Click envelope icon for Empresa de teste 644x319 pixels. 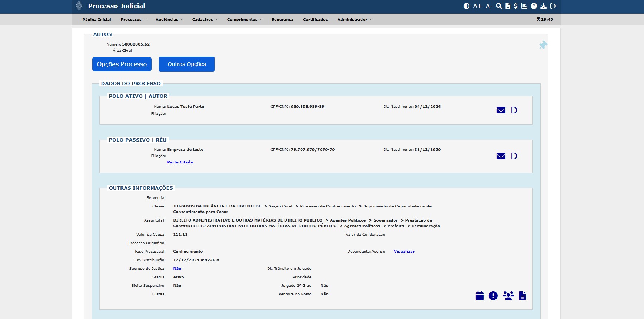click(x=501, y=156)
